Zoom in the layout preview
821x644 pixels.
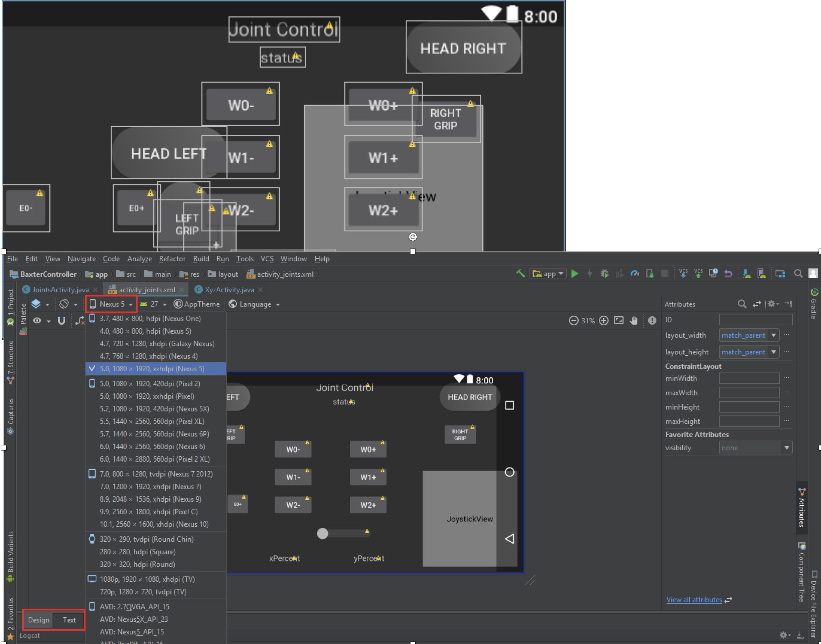tap(604, 321)
